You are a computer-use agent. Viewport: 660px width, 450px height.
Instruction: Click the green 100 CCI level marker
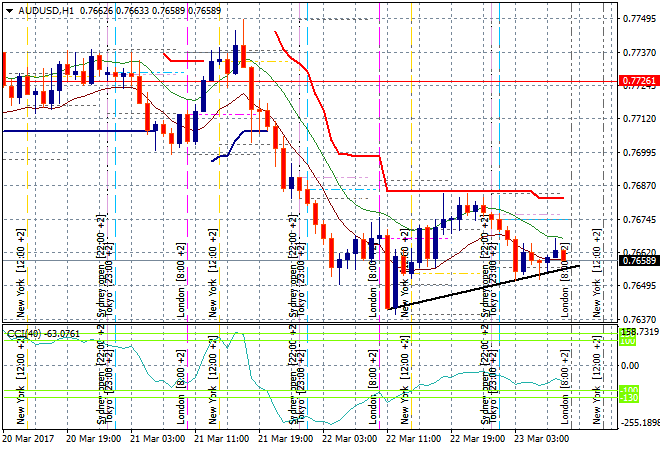click(x=630, y=341)
